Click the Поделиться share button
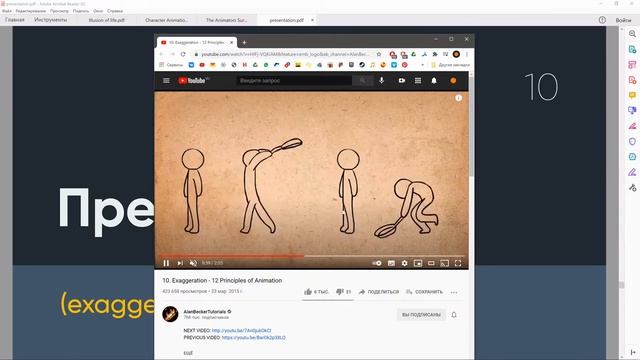This screenshot has width=640, height=360. 379,292
